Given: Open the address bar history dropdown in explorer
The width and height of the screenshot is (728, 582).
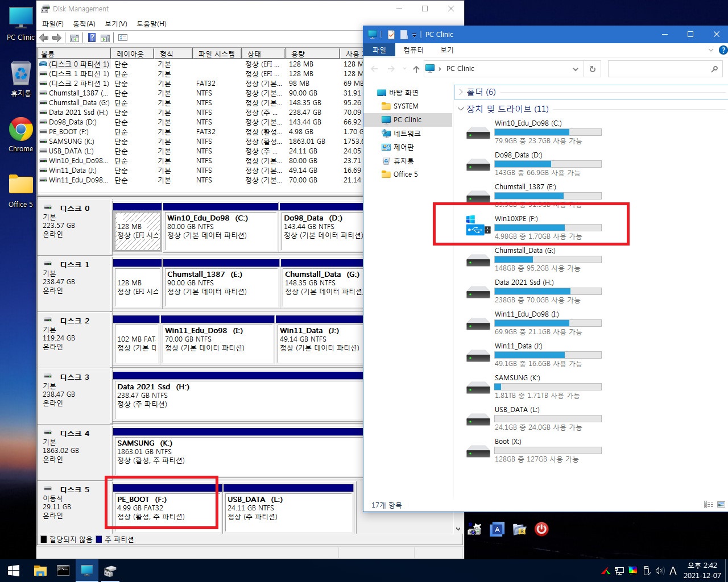Looking at the screenshot, I should click(576, 69).
